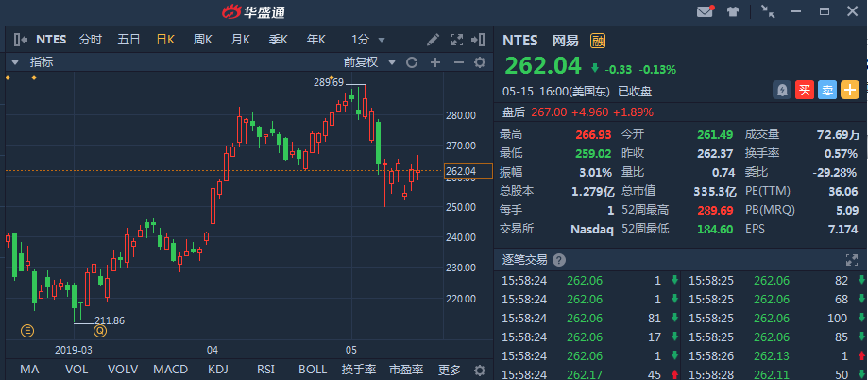Click the fullscreen chart icon
Image resolution: width=868 pixels, height=380 pixels.
457,40
